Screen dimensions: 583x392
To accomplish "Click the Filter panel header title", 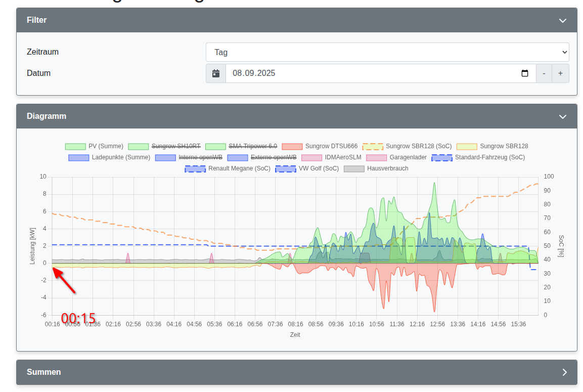I will [37, 20].
